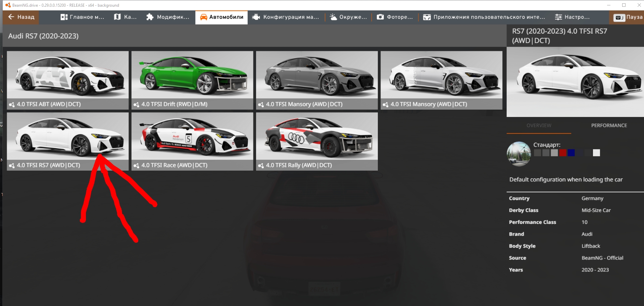
Task: Click the map icon tab labeled Ка...
Action: click(x=125, y=17)
